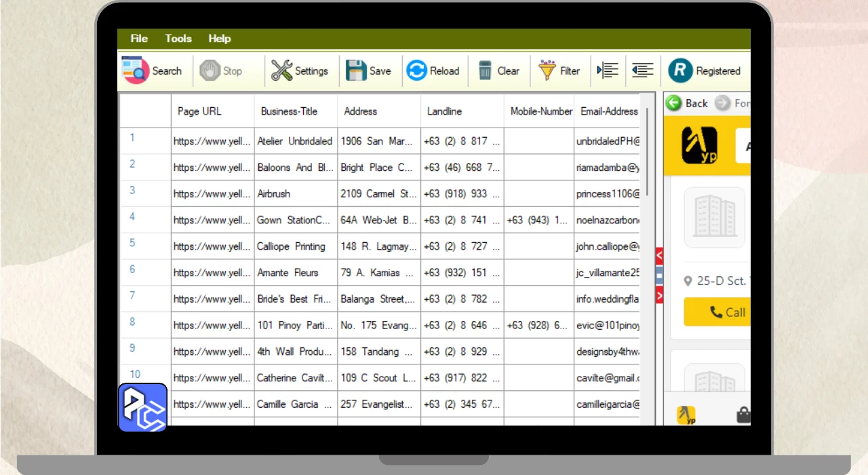Click landline +63 (932) 151 ...

click(462, 272)
